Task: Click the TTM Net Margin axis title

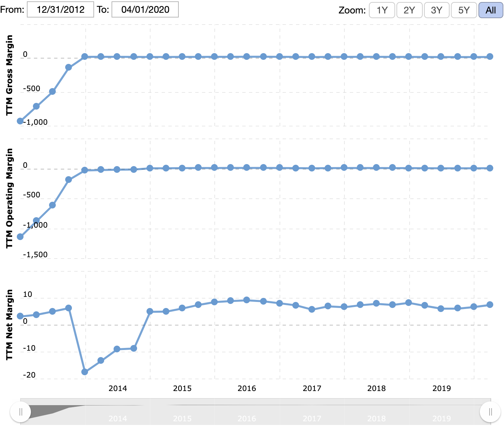Action: (x=9, y=325)
